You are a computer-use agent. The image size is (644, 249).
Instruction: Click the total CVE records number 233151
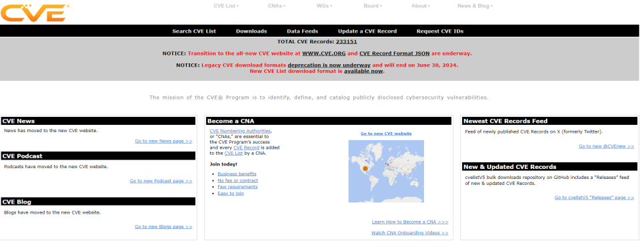346,41
